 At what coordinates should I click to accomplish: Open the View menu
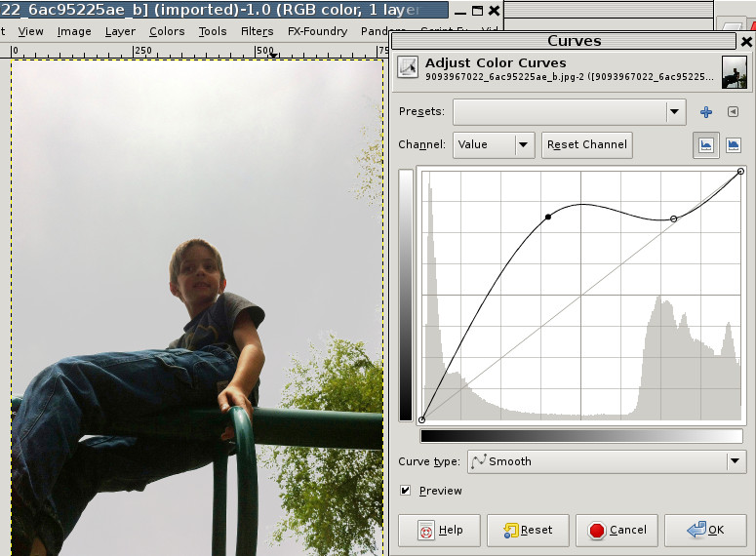(x=31, y=31)
